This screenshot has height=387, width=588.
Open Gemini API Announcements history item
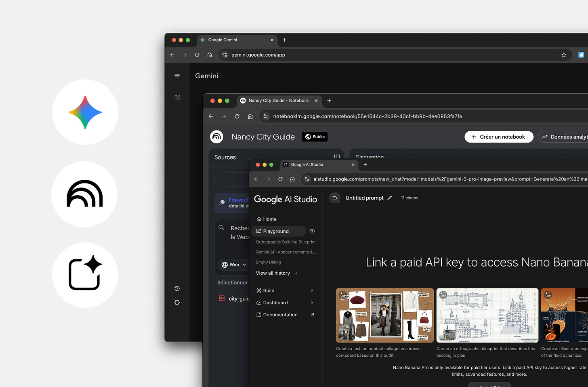point(286,252)
